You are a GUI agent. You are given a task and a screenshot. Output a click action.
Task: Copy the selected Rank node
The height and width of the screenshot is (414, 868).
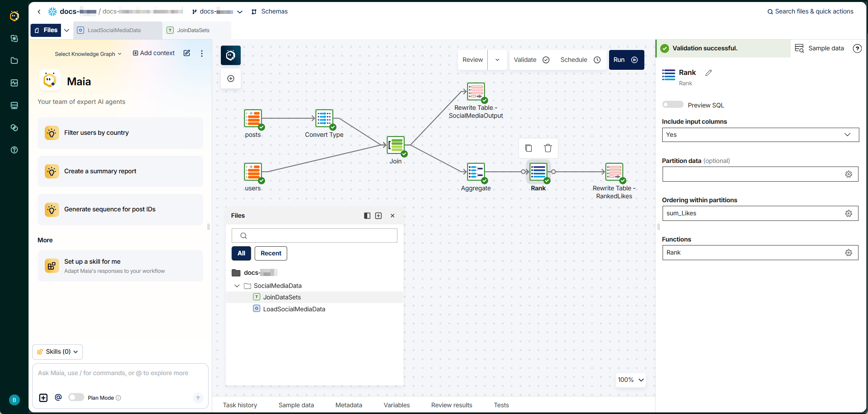(529, 148)
